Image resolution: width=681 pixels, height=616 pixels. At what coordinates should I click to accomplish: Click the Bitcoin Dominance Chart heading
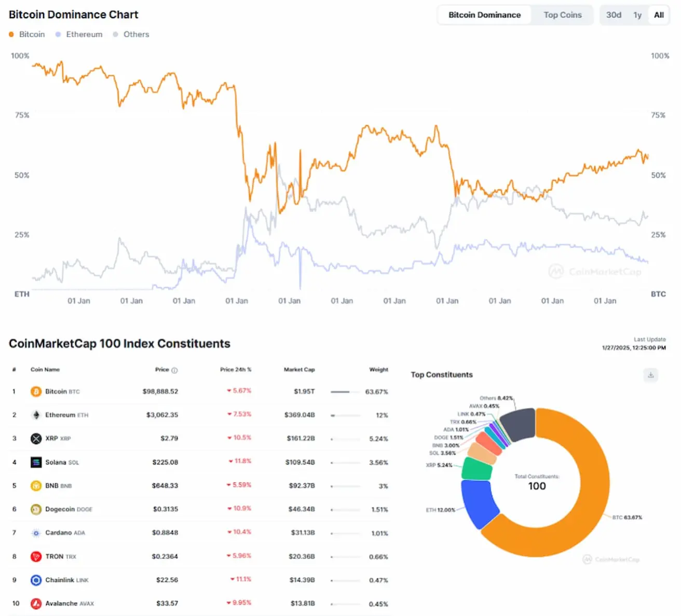pyautogui.click(x=74, y=15)
